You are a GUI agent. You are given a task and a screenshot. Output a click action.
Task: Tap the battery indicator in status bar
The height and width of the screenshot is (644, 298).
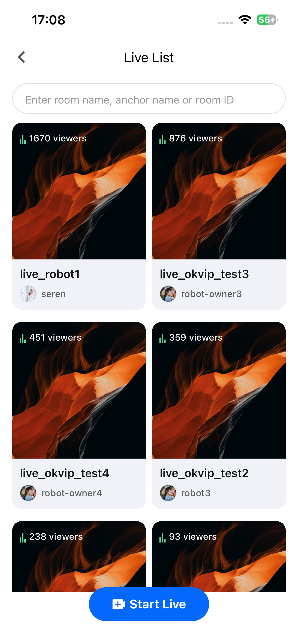pos(267,20)
